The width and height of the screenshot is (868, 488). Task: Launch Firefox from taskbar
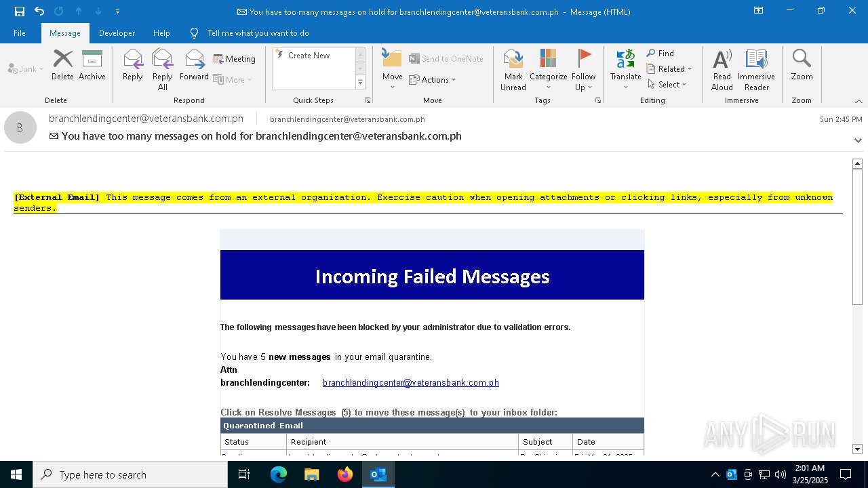coord(345,474)
